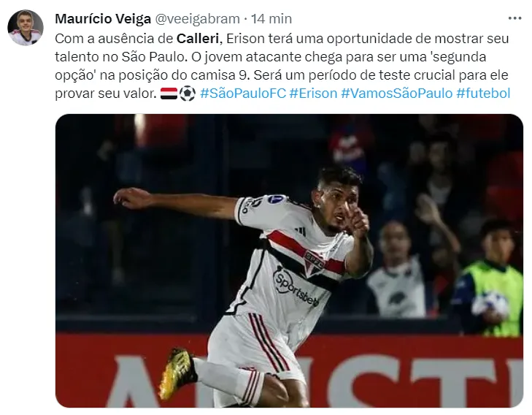
Task: Open Maurício Veiga's profile avatar
Action: point(26,28)
